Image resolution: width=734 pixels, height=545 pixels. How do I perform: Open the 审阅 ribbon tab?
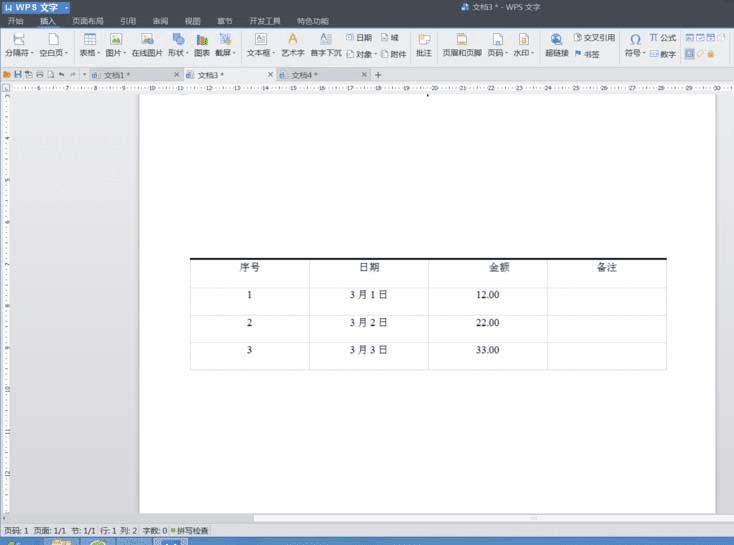point(160,21)
